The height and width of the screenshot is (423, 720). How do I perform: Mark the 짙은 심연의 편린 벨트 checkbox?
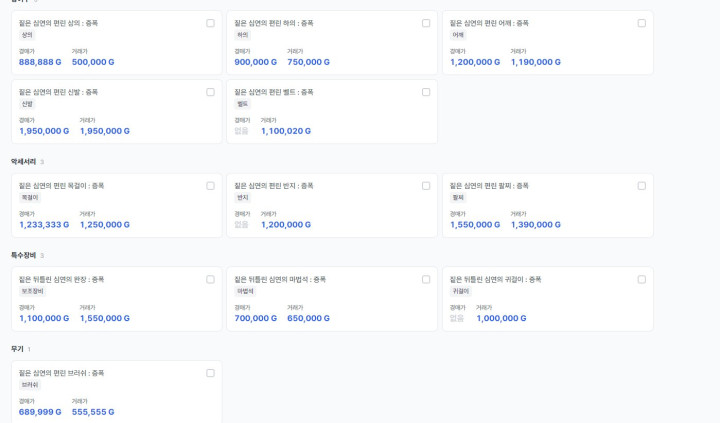426,92
